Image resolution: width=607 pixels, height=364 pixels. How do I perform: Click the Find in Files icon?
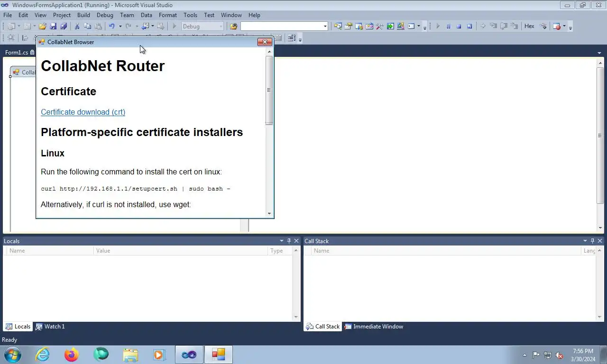click(233, 27)
